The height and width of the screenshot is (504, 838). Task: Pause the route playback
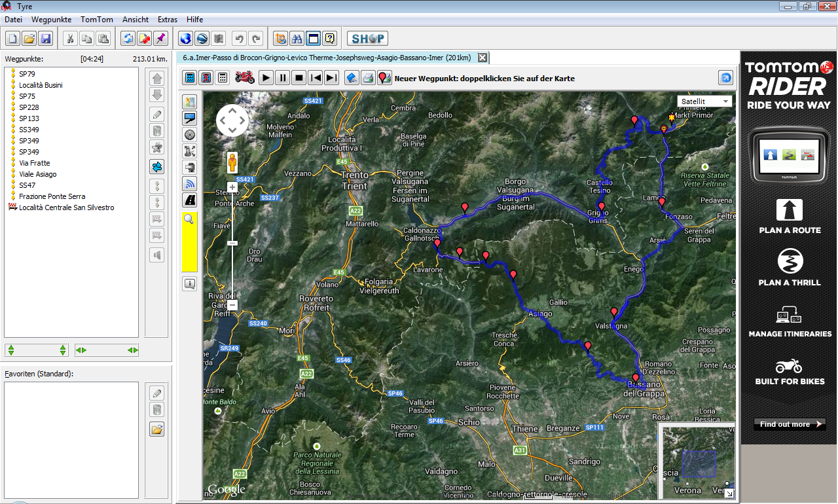282,78
